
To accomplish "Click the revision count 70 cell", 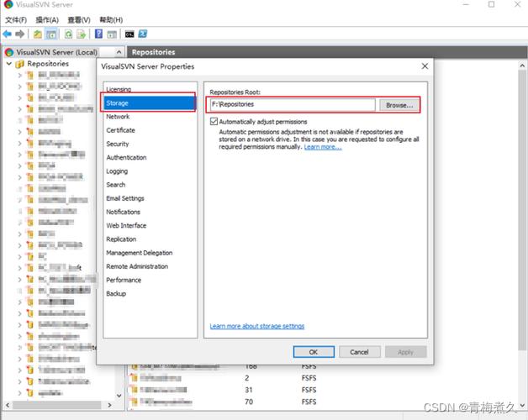I will tap(249, 402).
